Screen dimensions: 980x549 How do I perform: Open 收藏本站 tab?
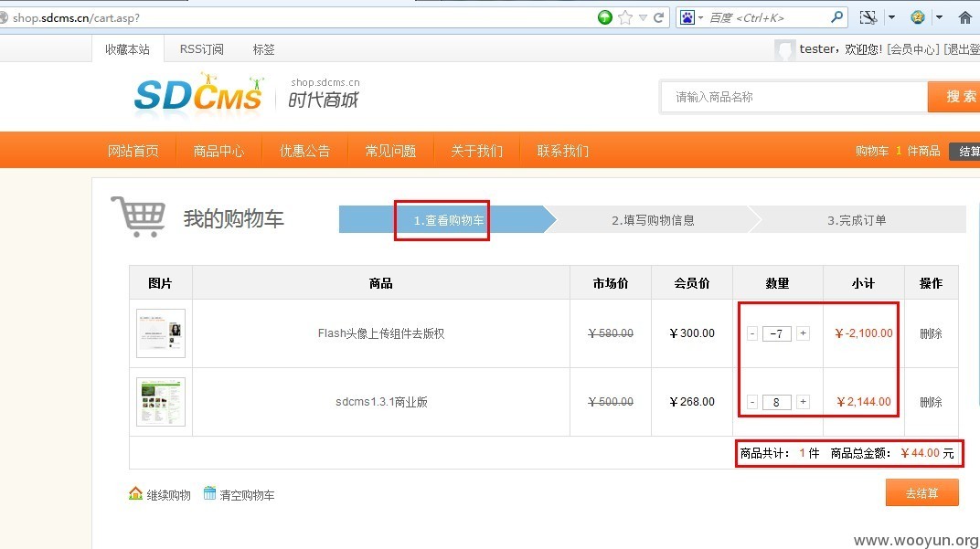pyautogui.click(x=127, y=49)
